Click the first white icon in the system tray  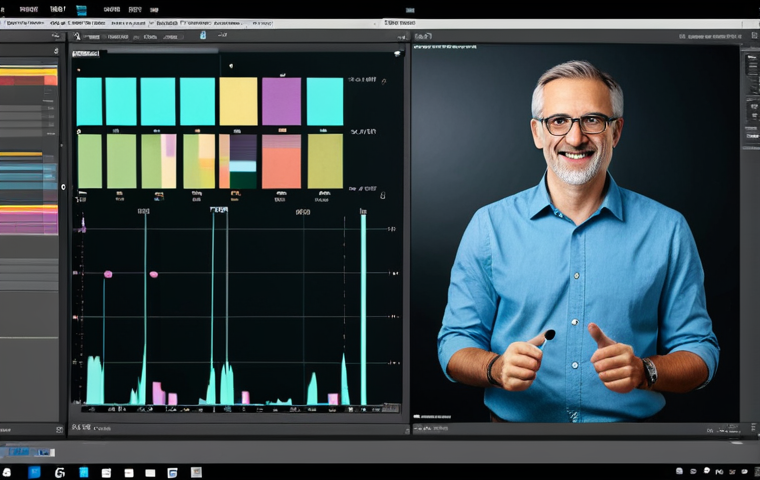pos(679,471)
